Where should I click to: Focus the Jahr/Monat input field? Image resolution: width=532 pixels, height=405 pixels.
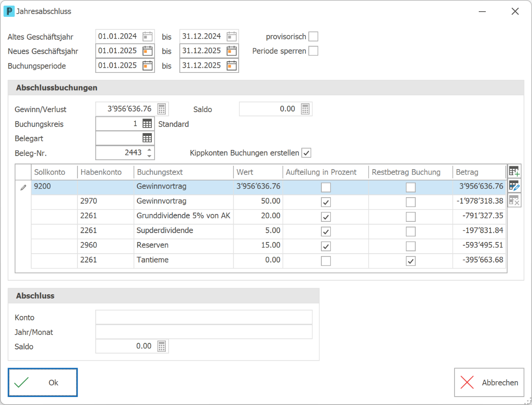pyautogui.click(x=204, y=332)
